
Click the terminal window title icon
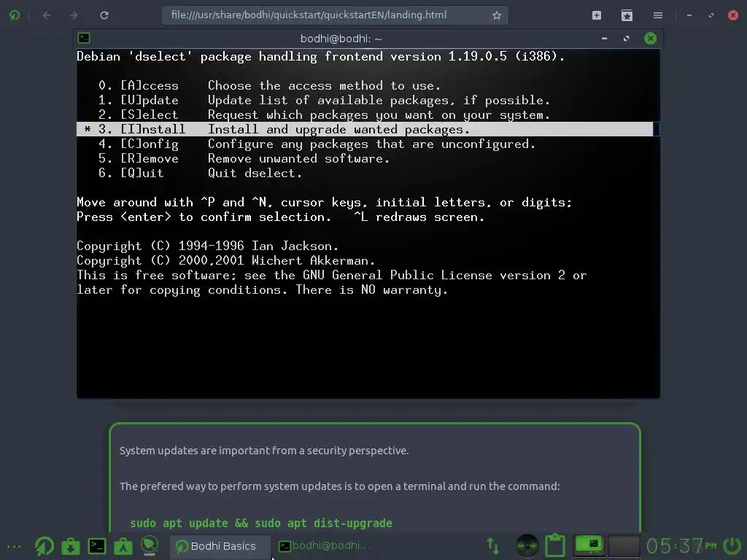[x=85, y=38]
